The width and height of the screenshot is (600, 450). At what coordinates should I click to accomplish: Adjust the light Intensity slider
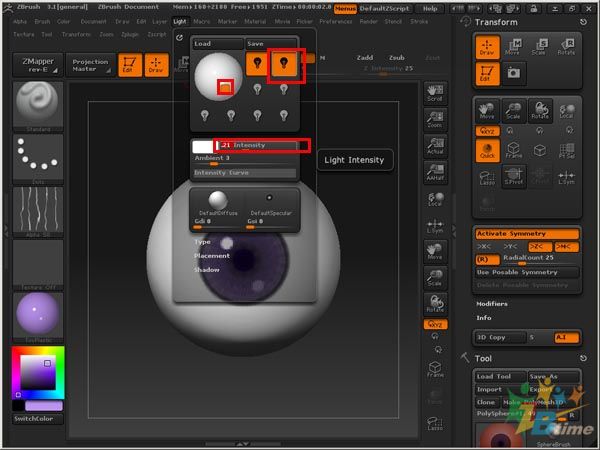click(x=256, y=145)
